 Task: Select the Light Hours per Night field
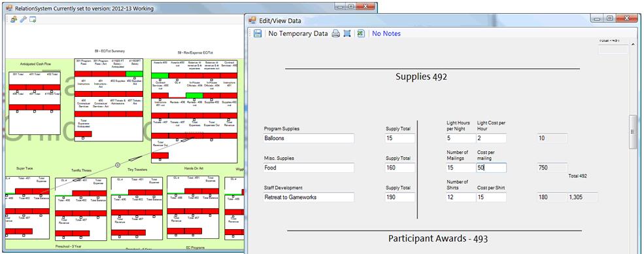click(461, 138)
